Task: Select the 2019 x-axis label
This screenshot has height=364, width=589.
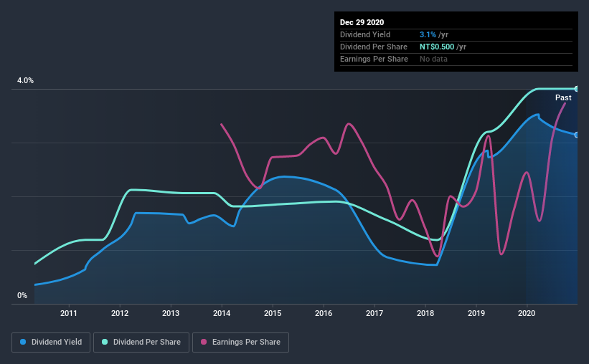Action: pos(476,313)
